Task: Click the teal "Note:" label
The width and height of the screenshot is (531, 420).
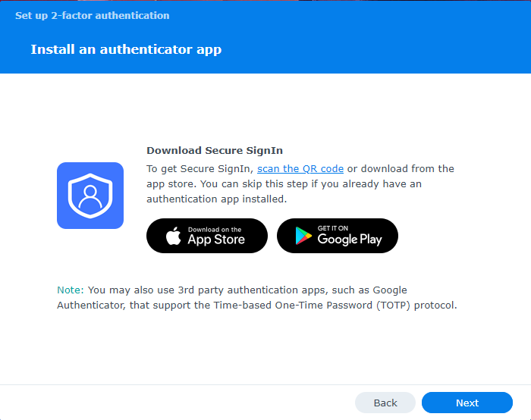Action: pos(71,290)
